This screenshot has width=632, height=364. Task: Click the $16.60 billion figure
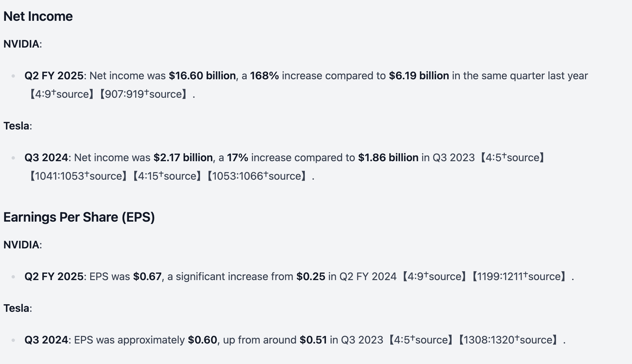202,76
